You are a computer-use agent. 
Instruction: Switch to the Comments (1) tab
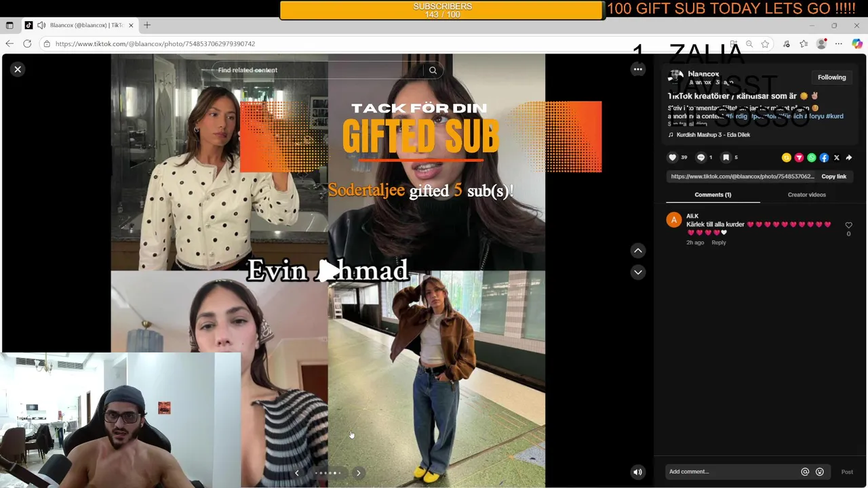pos(713,195)
